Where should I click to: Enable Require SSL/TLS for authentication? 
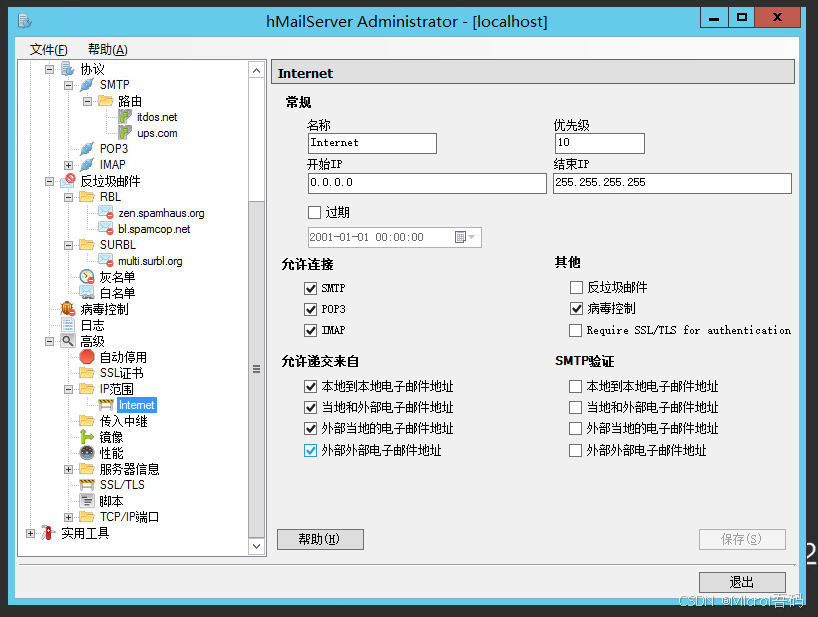pyautogui.click(x=575, y=330)
